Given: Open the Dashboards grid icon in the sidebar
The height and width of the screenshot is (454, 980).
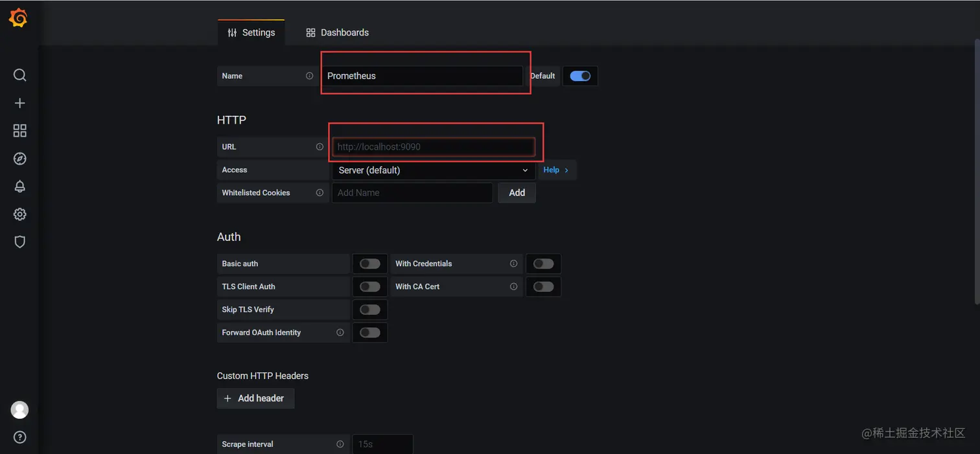Looking at the screenshot, I should coord(20,131).
